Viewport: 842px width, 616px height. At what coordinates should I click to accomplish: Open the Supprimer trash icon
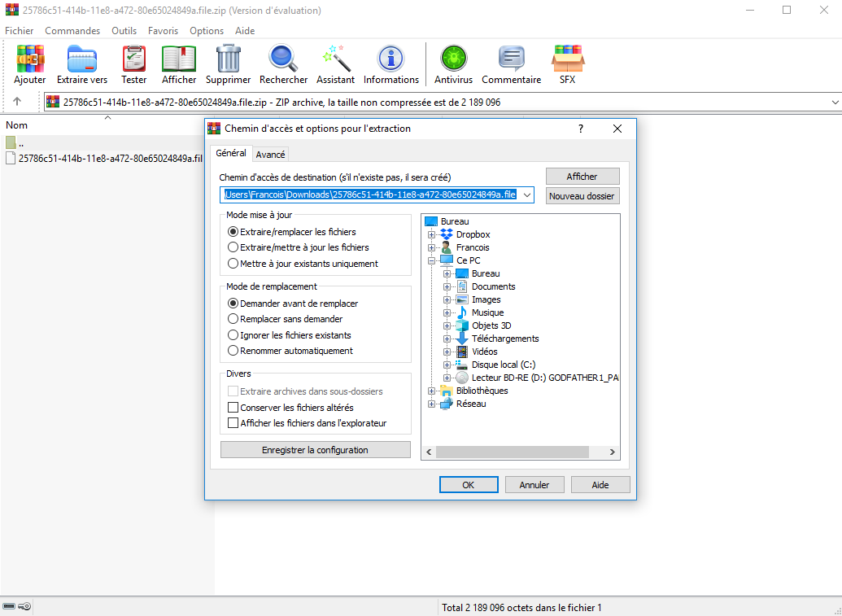228,59
